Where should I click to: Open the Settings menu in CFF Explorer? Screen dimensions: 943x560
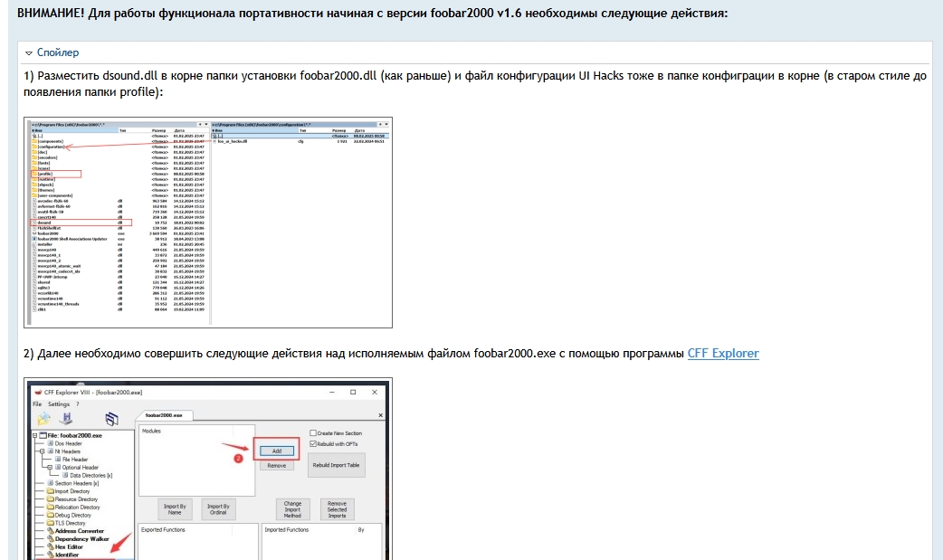click(x=59, y=404)
